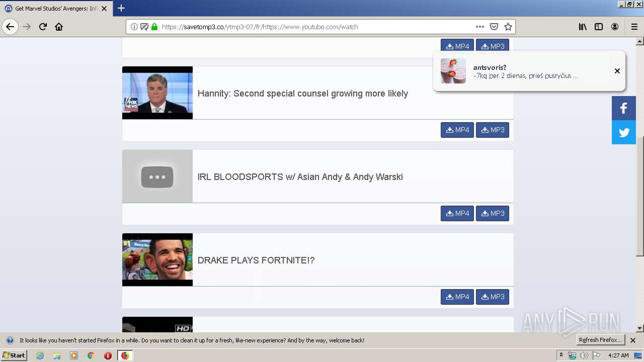
Task: Close the Avengers browser tab
Action: tap(104, 9)
